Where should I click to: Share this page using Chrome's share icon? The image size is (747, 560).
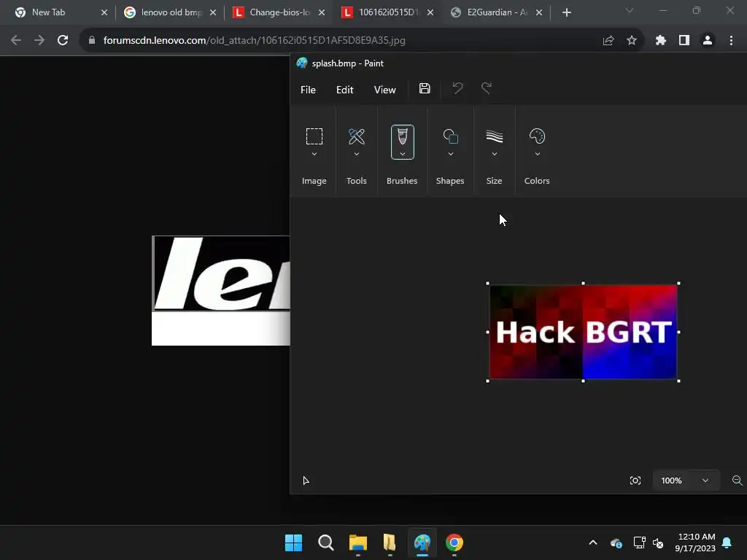click(608, 41)
